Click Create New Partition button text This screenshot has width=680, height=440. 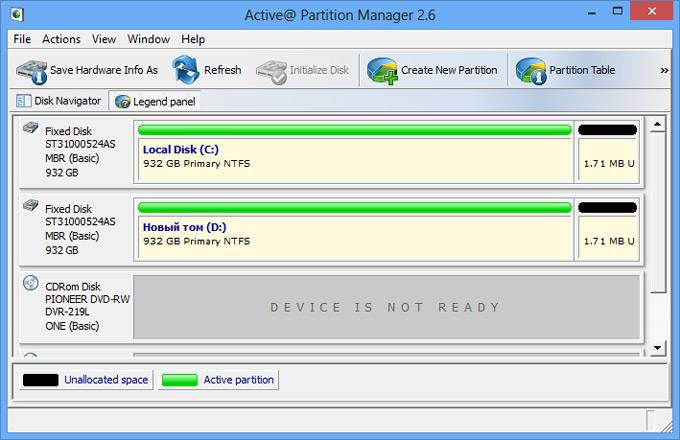click(x=449, y=70)
